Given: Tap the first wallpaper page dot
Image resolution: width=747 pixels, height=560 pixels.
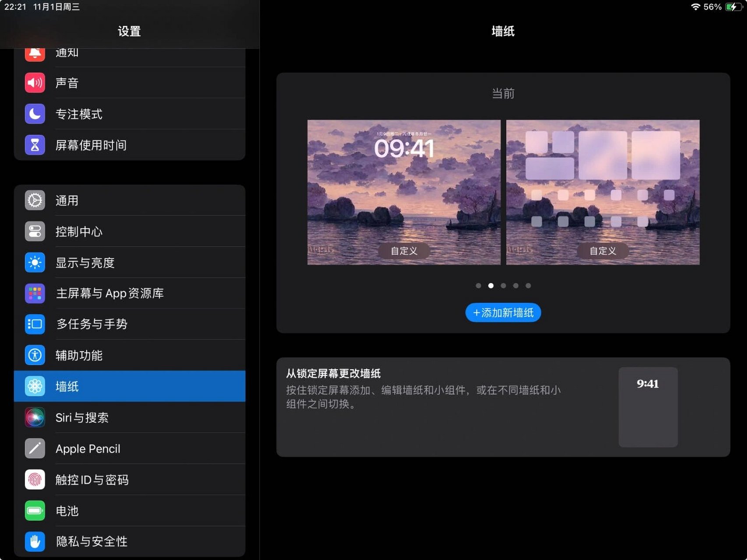Looking at the screenshot, I should 478,286.
